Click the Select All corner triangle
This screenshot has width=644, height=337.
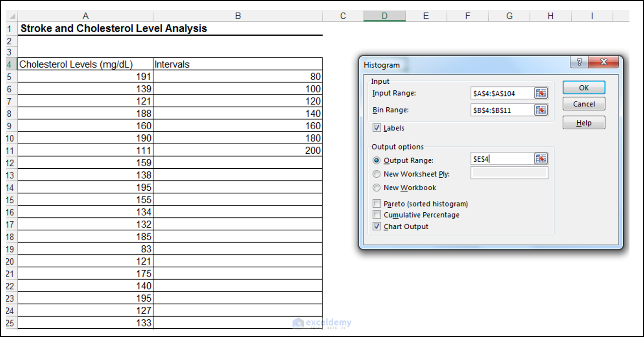coord(12,16)
